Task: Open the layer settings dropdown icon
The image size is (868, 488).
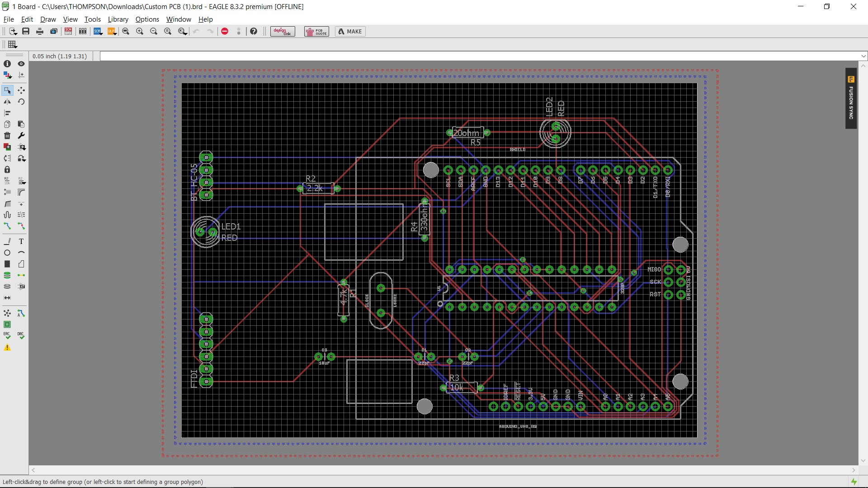Action: 7,75
